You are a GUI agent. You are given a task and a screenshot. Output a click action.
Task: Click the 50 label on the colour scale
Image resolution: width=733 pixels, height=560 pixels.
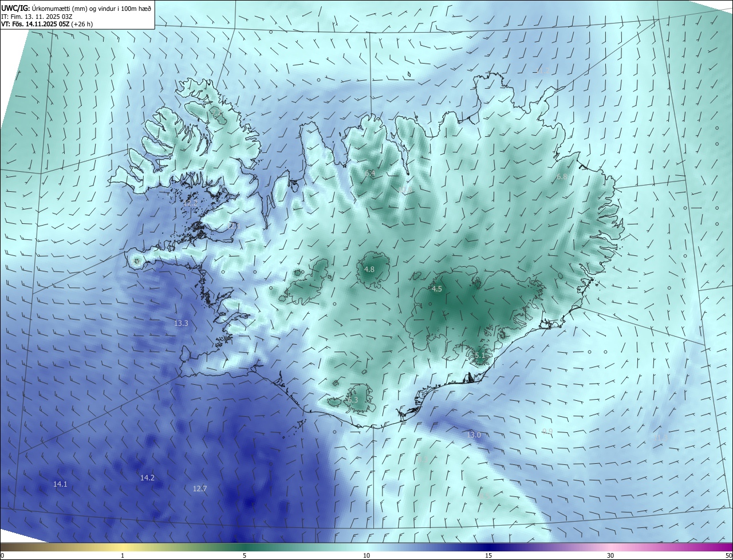[728, 556]
